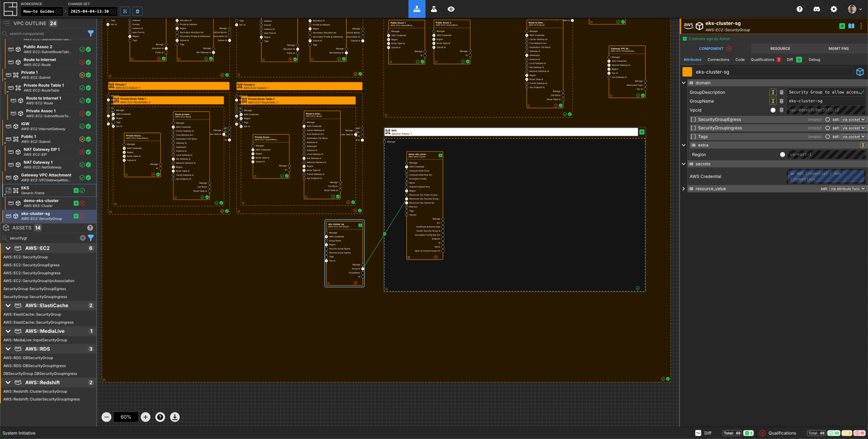
Task: Open the Discord link icon
Action: [x=816, y=9]
